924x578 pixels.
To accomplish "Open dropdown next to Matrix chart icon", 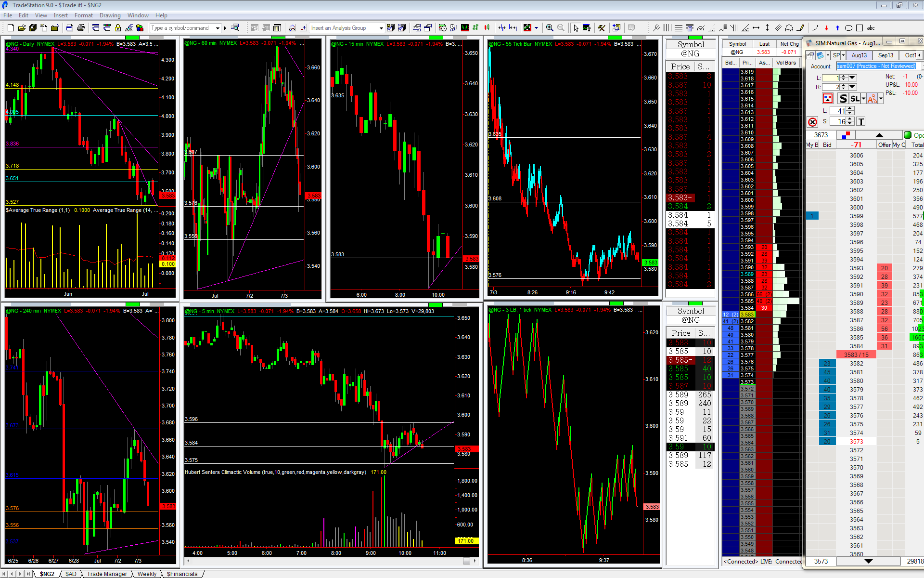I will 828,55.
